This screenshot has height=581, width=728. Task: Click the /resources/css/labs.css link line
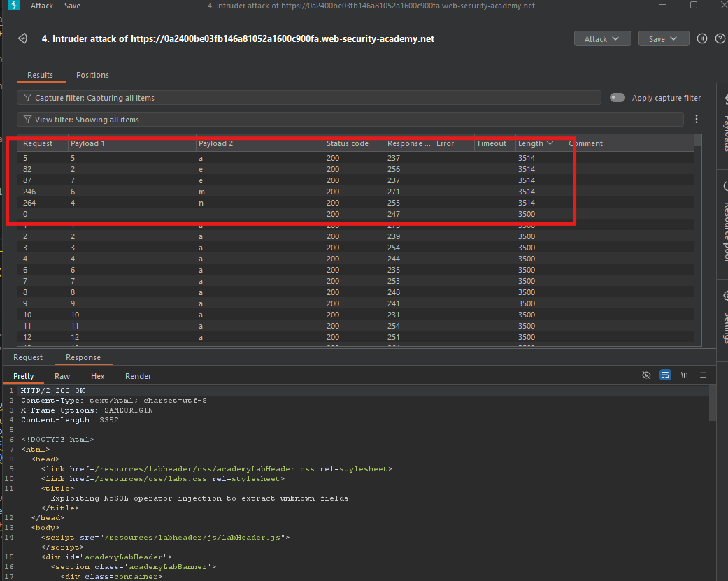162,479
